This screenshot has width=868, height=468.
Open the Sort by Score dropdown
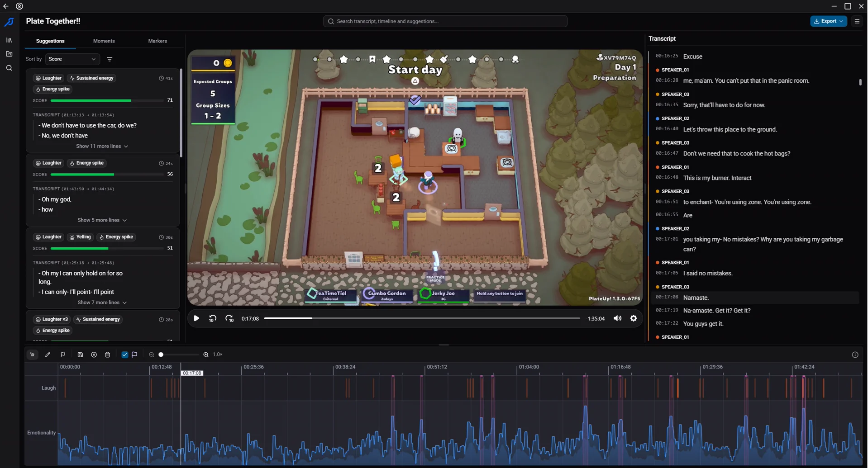tap(72, 59)
